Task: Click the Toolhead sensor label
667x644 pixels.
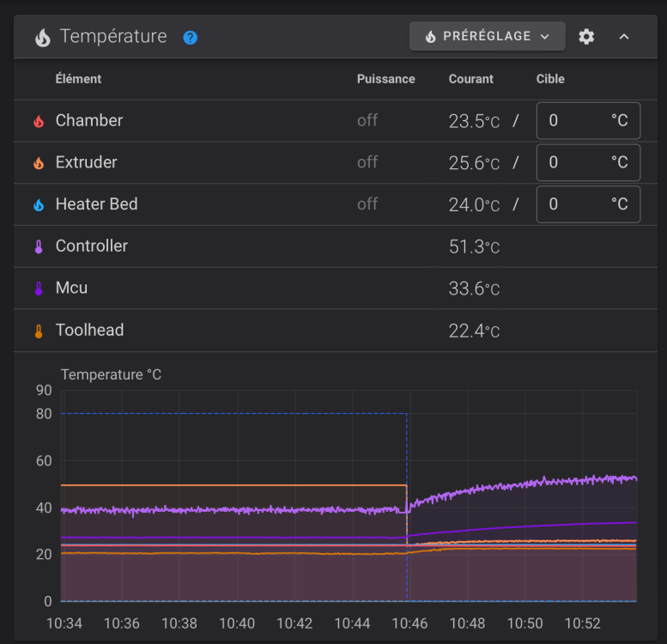Action: click(89, 330)
